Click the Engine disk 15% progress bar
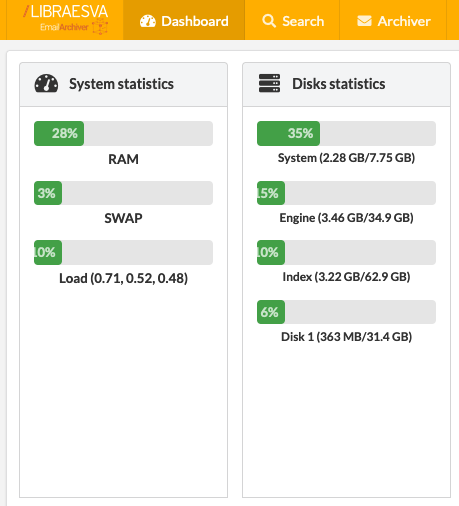This screenshot has height=506, width=459. coord(346,193)
